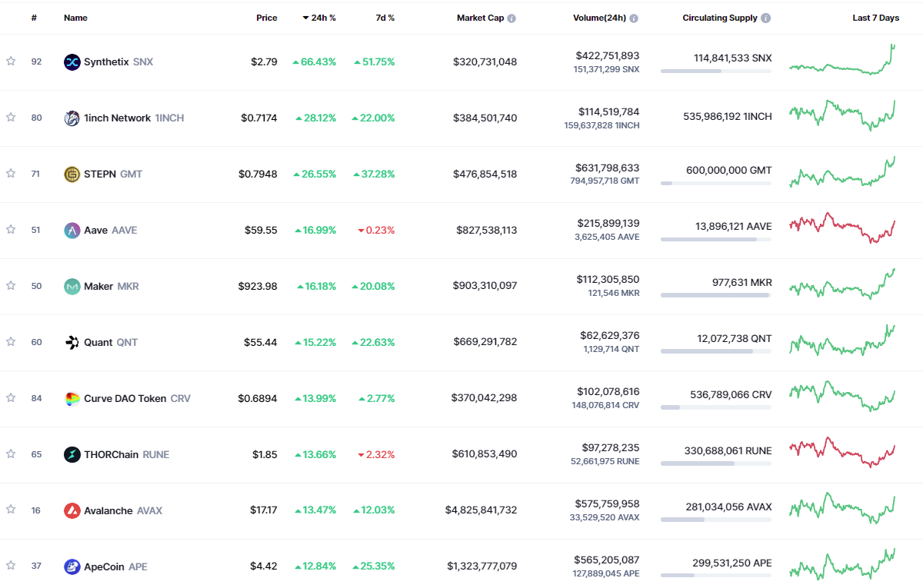The width and height of the screenshot is (923, 588).
Task: Click the ApeCoin watchlist star icon
Action: click(x=11, y=566)
